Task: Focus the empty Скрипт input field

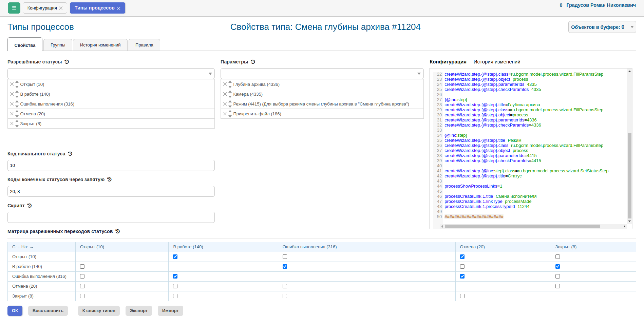Action: 111,217
